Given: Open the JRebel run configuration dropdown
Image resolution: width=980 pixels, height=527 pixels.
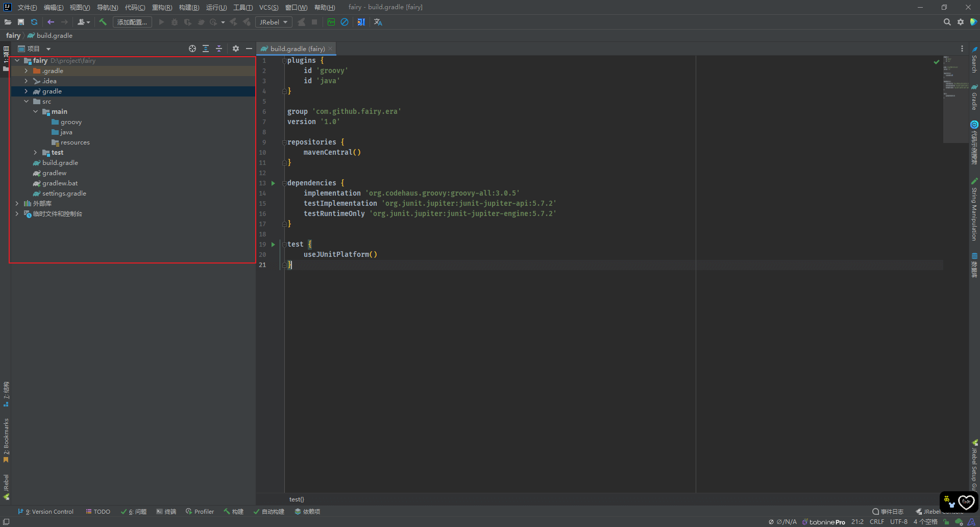Looking at the screenshot, I should [274, 22].
